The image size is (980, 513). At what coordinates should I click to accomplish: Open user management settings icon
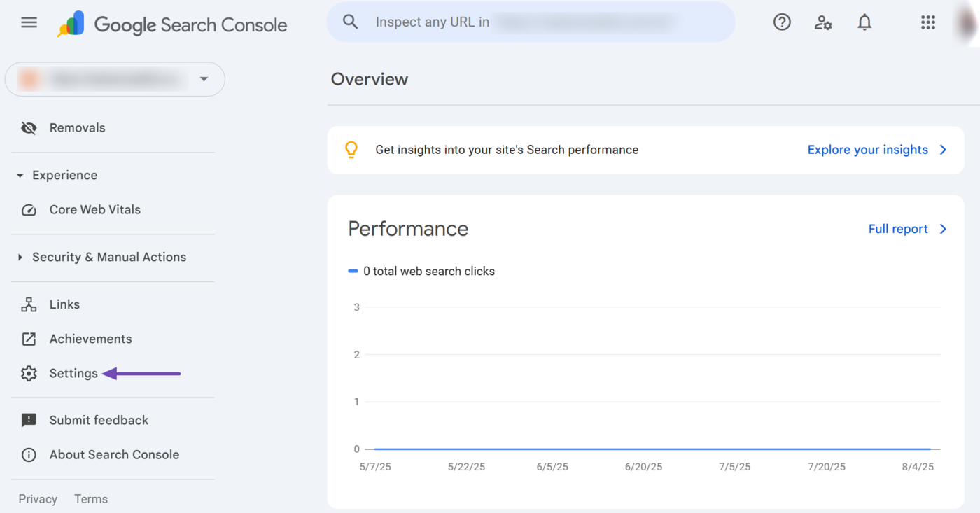click(823, 22)
